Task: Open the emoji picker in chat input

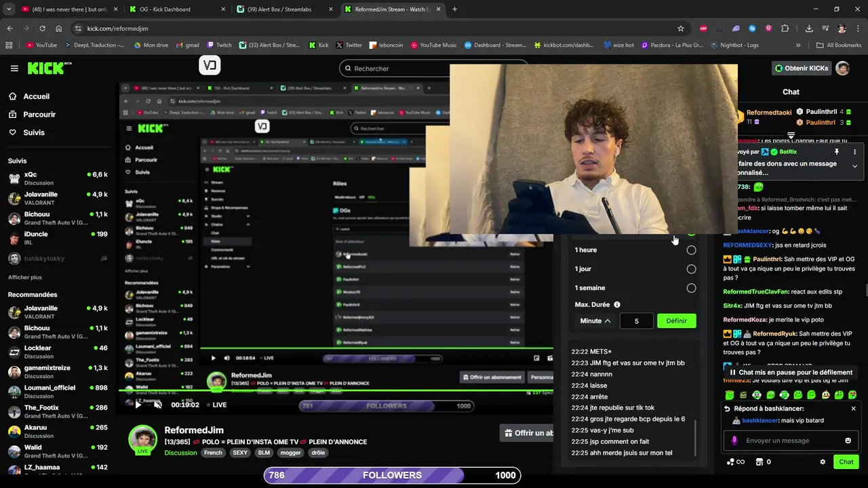Action: tap(848, 441)
